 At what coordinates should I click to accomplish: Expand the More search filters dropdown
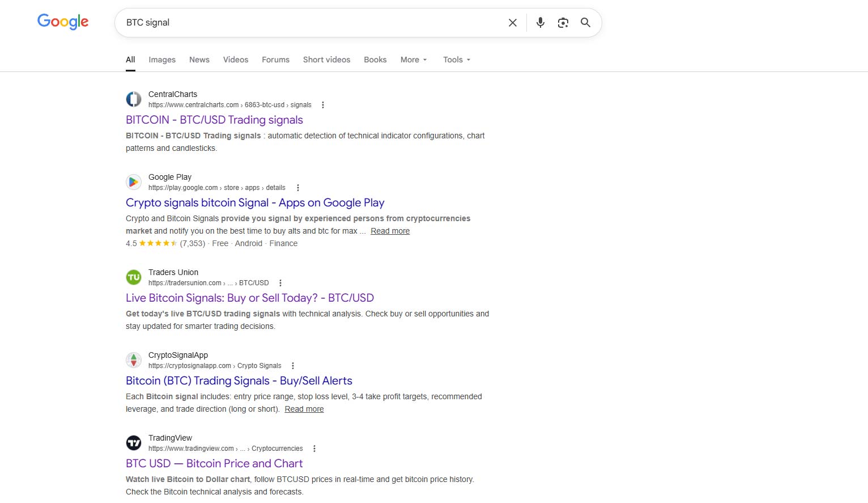click(414, 60)
